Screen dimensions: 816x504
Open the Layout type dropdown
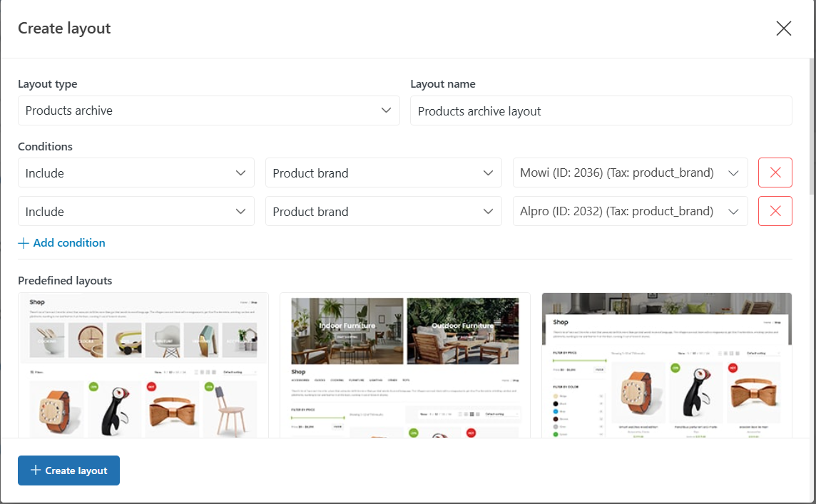click(x=209, y=110)
